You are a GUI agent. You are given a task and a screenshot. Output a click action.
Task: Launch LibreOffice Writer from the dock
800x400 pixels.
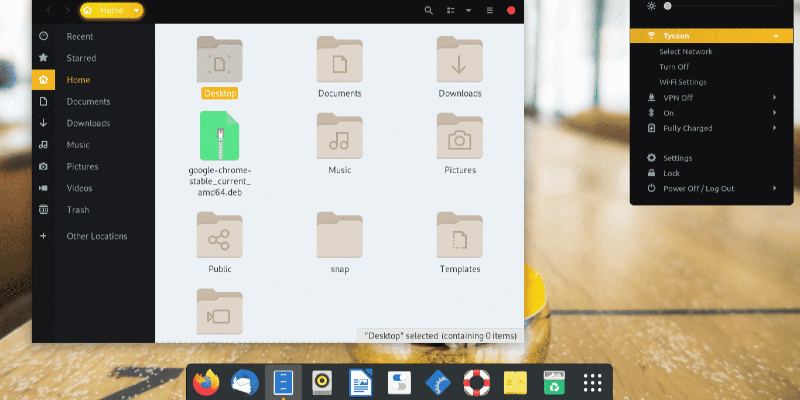point(361,382)
